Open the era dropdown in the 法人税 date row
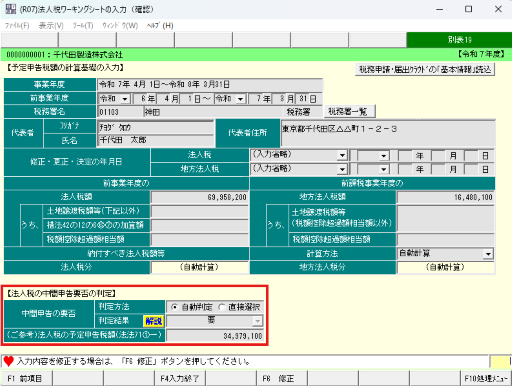The height and width of the screenshot is (386, 512). (x=384, y=156)
